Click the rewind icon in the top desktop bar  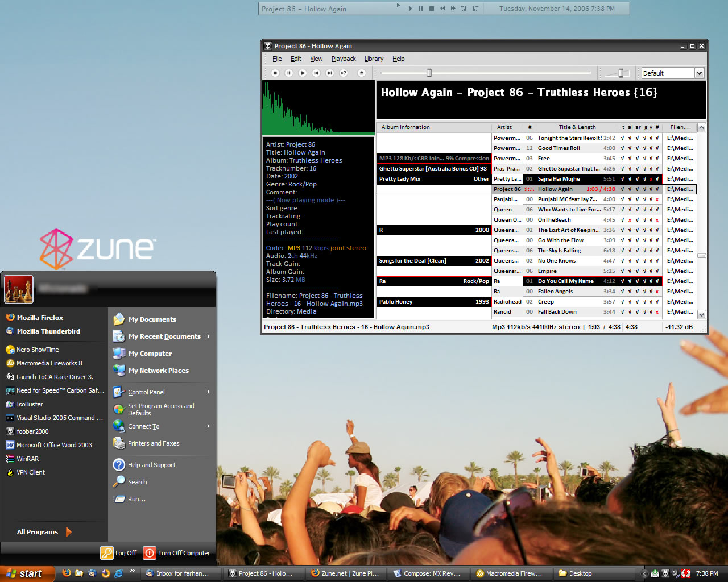pyautogui.click(x=442, y=9)
